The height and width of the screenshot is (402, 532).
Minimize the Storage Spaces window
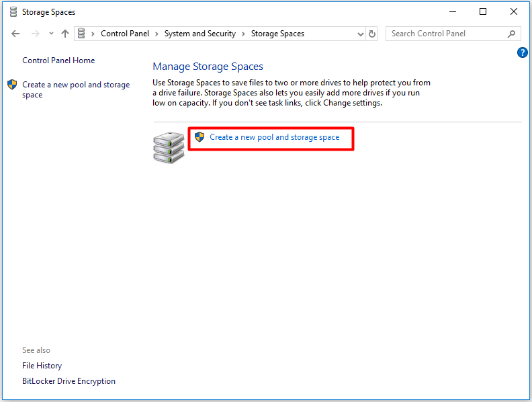(453, 12)
